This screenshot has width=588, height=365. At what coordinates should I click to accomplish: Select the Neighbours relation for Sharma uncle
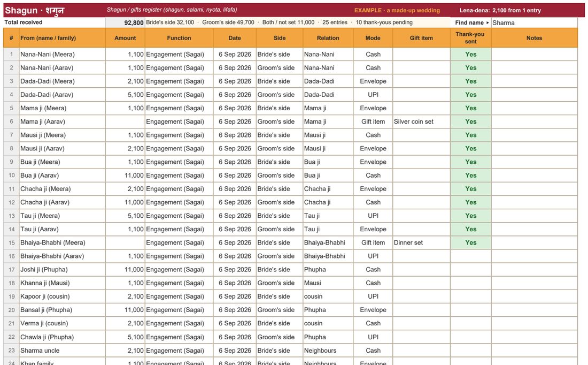coord(328,351)
